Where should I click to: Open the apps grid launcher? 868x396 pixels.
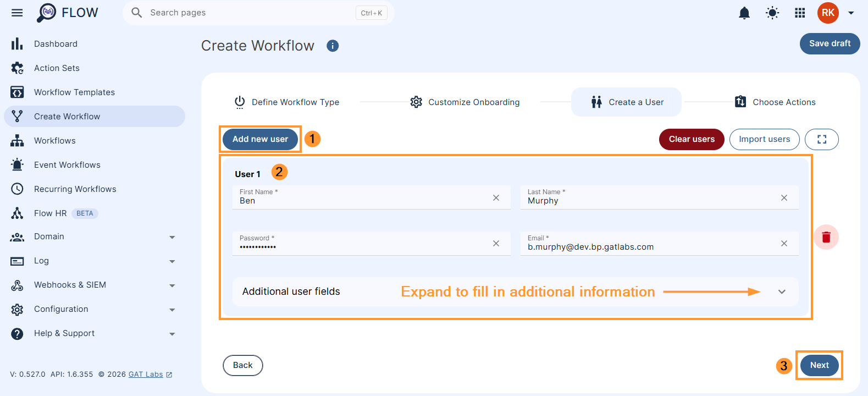point(800,13)
